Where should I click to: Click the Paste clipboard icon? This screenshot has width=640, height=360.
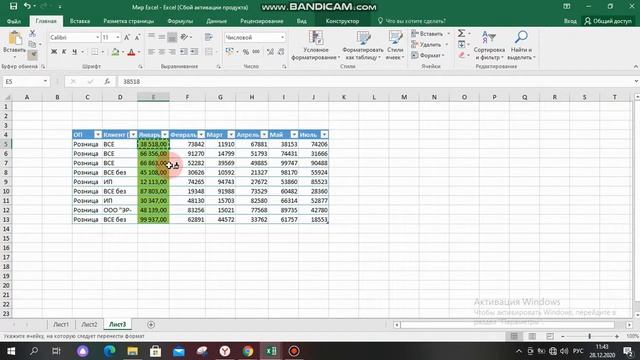(x=15, y=38)
